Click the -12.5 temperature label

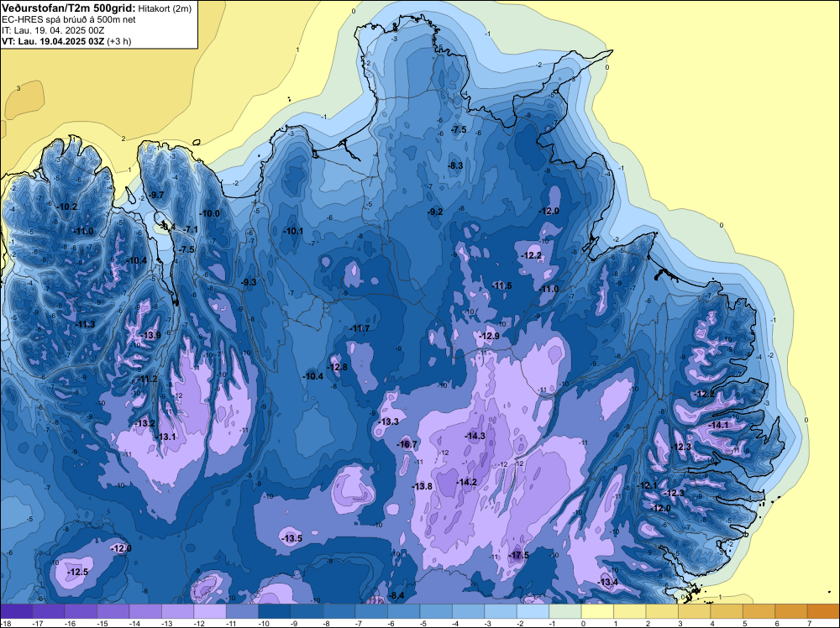(77, 572)
